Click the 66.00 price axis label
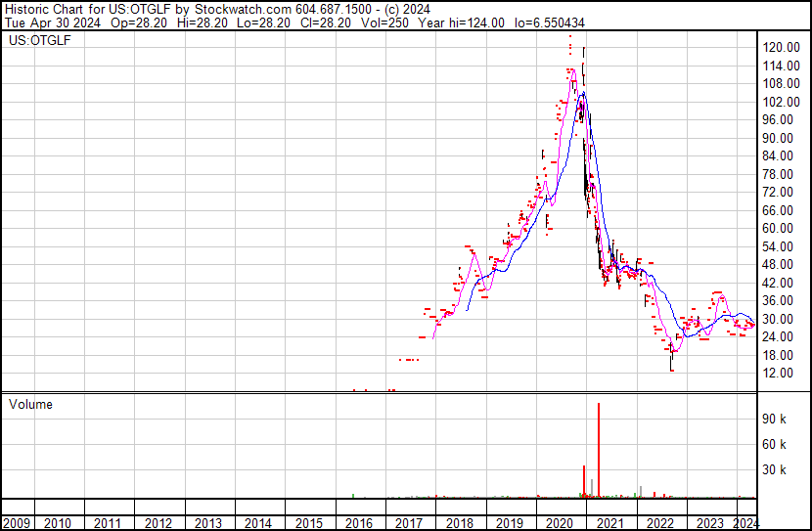 pos(779,210)
